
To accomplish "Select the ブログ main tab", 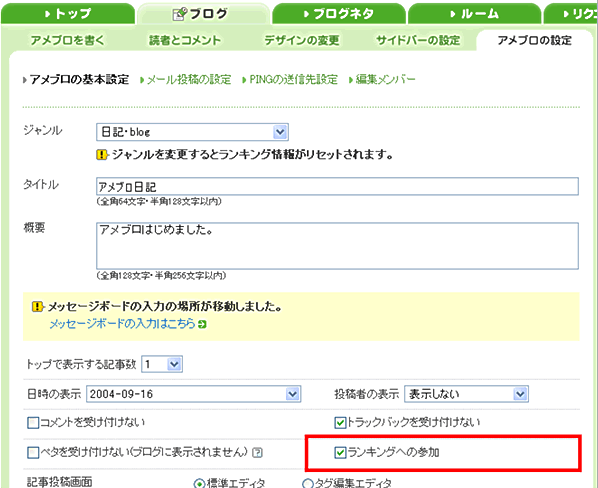I will coord(204,14).
